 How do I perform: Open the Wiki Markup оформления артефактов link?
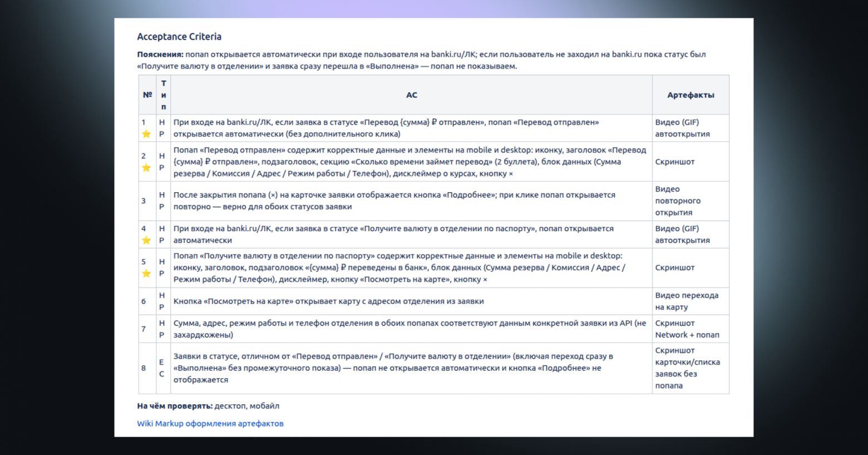click(x=210, y=423)
